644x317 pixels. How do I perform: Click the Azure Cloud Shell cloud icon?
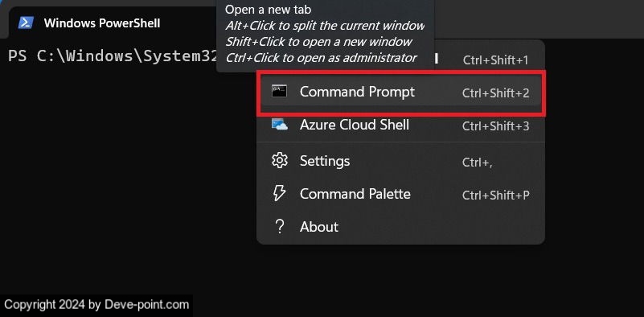(279, 124)
